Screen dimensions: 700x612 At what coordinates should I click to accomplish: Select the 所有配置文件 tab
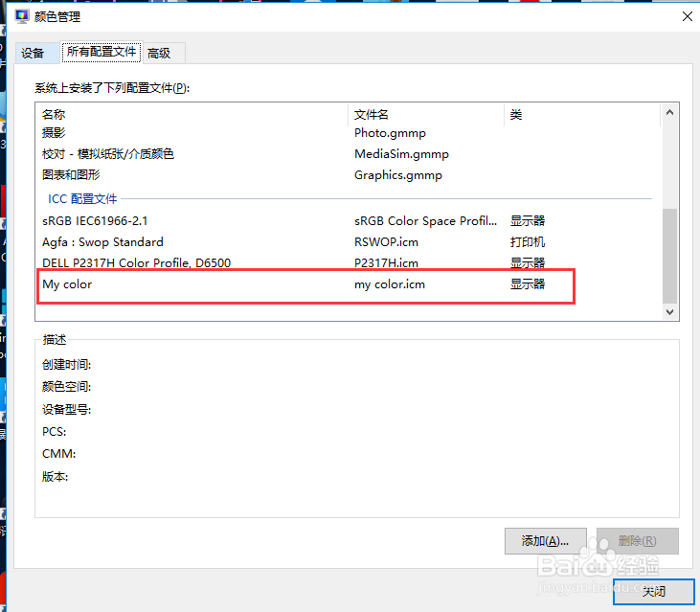coord(102,52)
